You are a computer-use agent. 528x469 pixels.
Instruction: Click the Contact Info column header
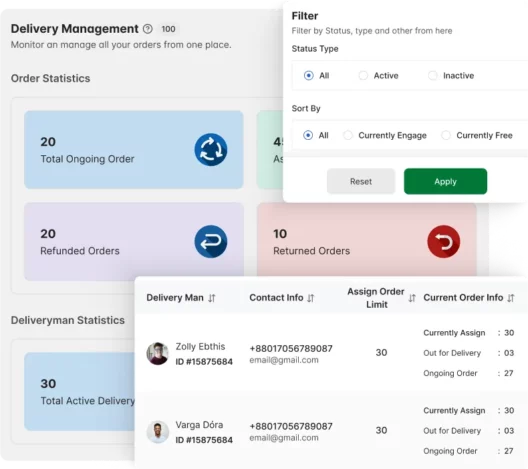tap(276, 298)
